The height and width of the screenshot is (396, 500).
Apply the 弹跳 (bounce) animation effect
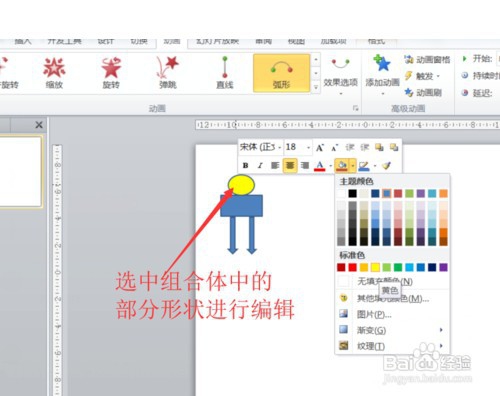pyautogui.click(x=168, y=73)
